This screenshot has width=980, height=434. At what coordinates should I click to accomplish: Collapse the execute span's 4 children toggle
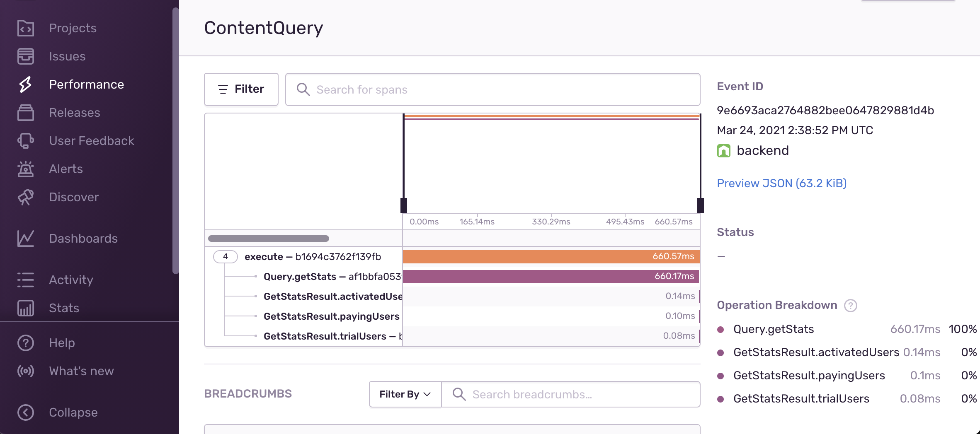coord(225,257)
